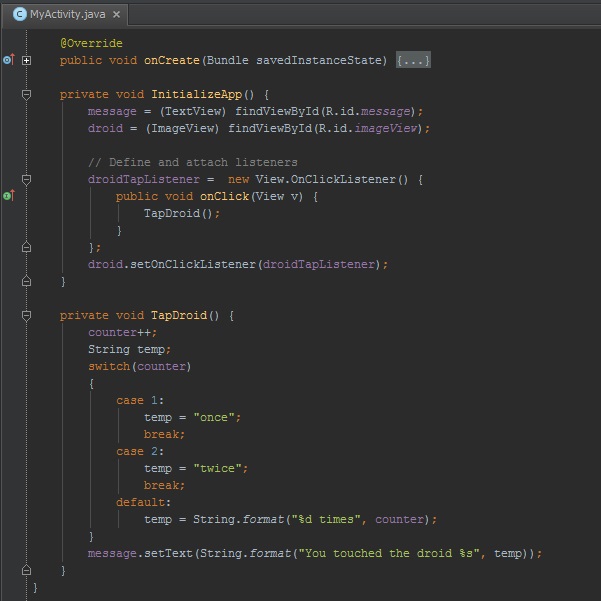601x601 pixels.
Task: Click the @Override annotation
Action: (x=92, y=43)
